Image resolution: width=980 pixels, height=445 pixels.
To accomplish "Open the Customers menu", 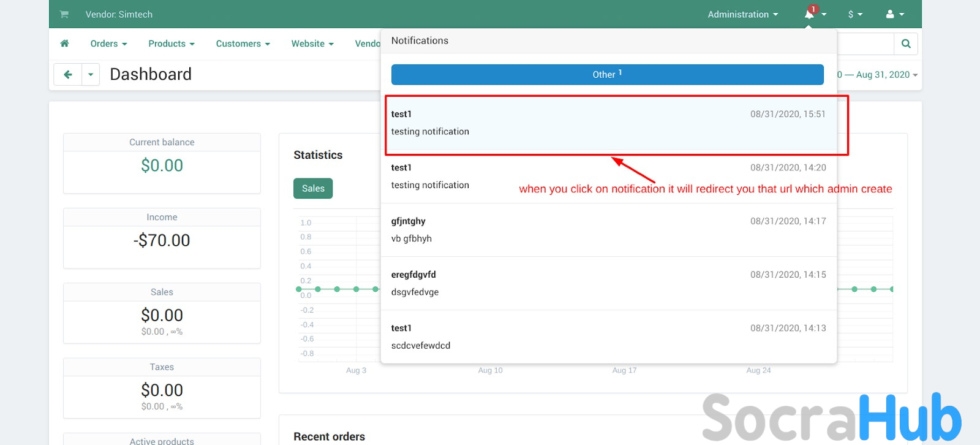I will coord(243,44).
